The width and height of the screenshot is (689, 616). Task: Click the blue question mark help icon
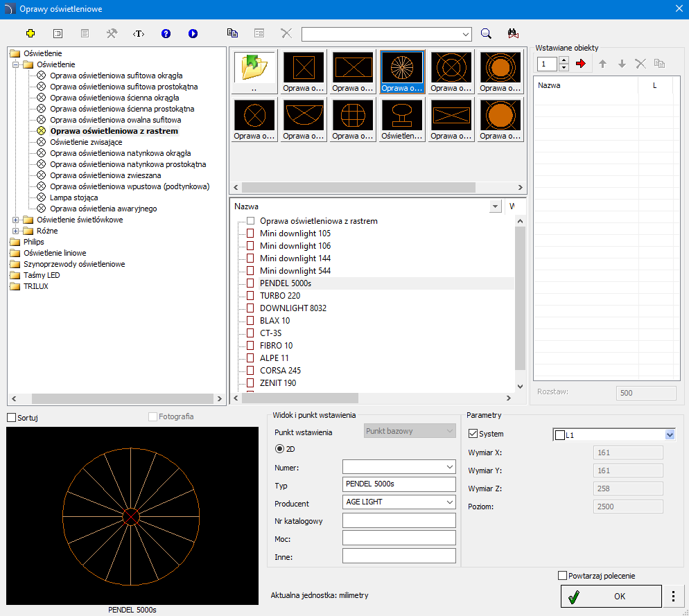pos(166,33)
